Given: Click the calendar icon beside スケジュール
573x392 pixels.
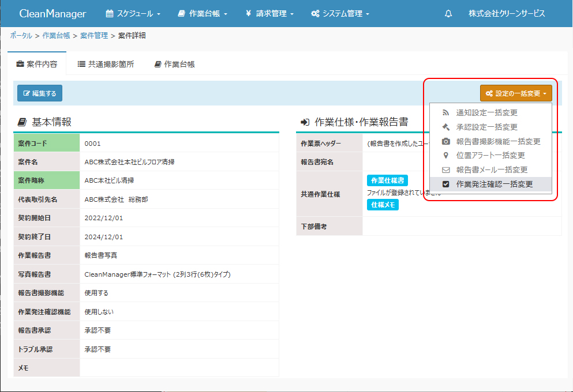Looking at the screenshot, I should [x=110, y=14].
